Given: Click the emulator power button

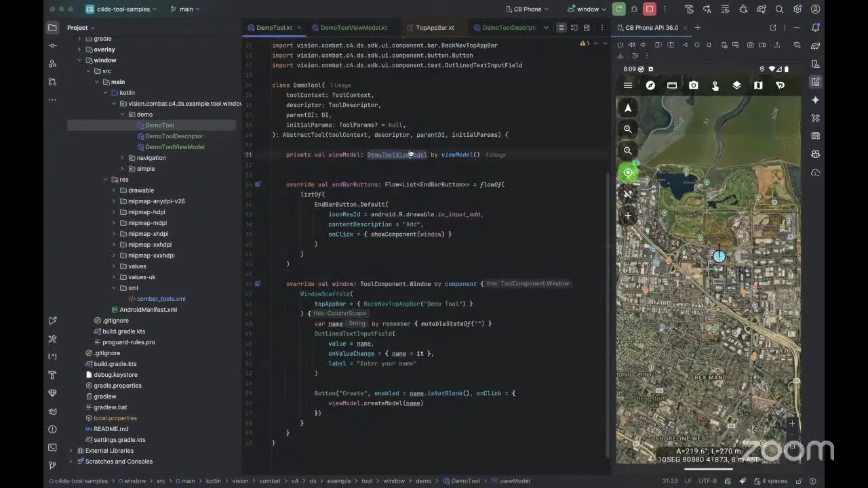Looking at the screenshot, I should (620, 45).
